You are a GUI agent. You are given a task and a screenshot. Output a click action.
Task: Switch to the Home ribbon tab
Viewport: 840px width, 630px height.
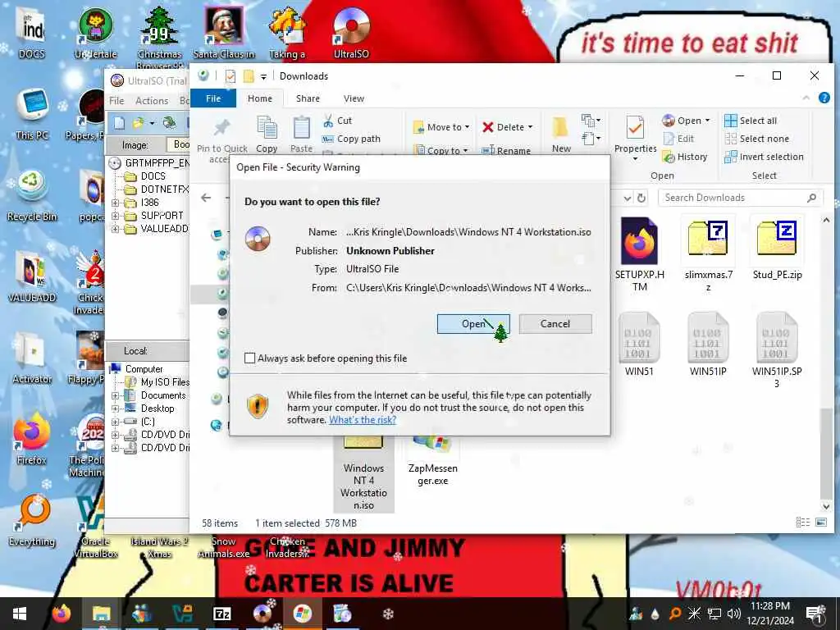click(260, 98)
